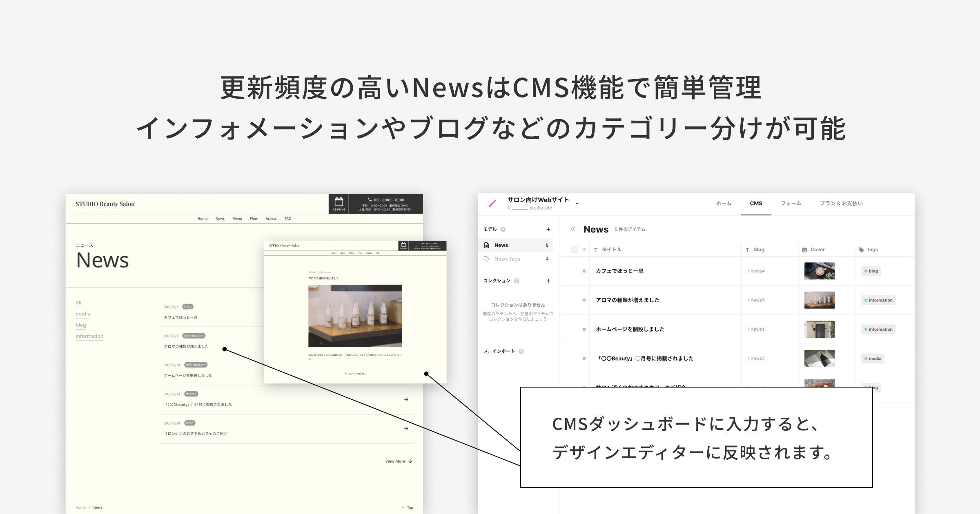Switch to the ホーム tab
This screenshot has width=980, height=514.
click(x=724, y=203)
